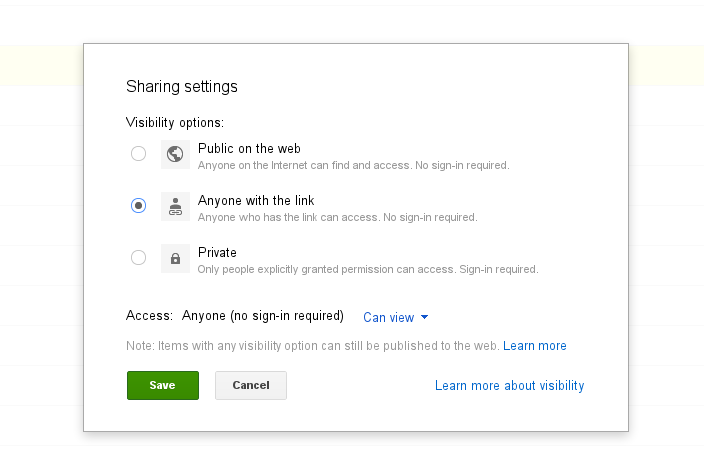The image size is (704, 470).
Task: Click the description 'Anyone on the Internet can find'
Action: tap(353, 165)
